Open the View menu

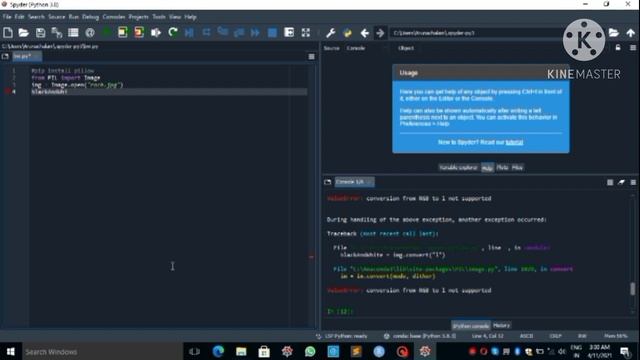pyautogui.click(x=175, y=17)
